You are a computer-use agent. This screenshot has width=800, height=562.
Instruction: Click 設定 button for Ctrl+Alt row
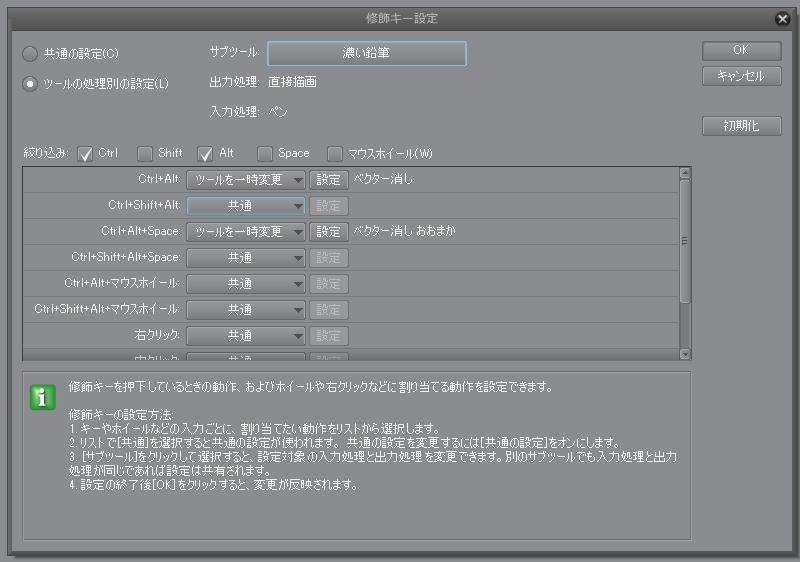coord(328,180)
